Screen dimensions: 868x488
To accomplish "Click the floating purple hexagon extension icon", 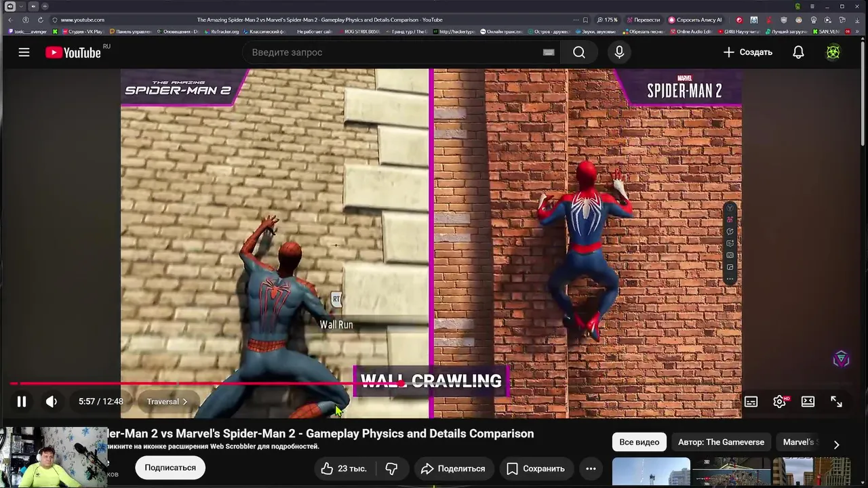I will coord(841,359).
